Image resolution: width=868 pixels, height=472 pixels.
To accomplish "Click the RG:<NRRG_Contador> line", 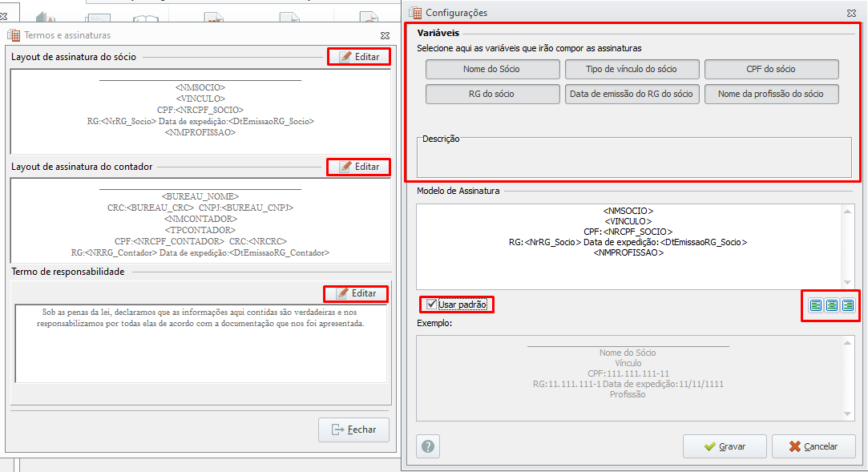I will 200,253.
